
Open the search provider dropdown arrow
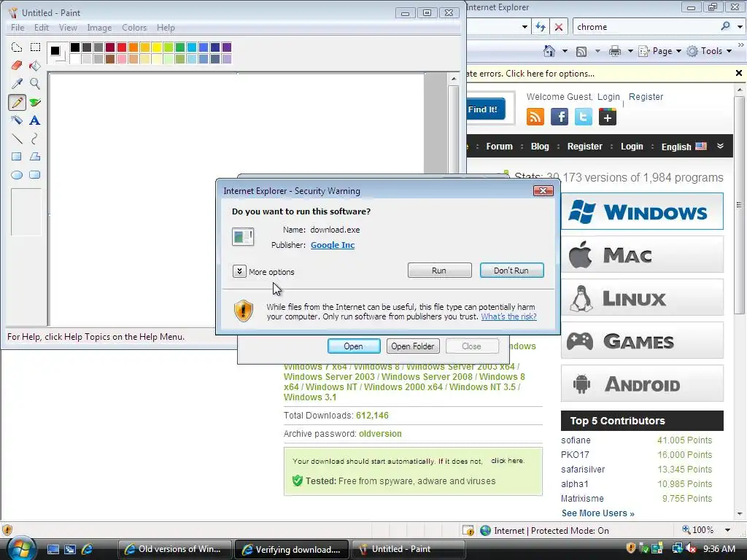click(740, 27)
